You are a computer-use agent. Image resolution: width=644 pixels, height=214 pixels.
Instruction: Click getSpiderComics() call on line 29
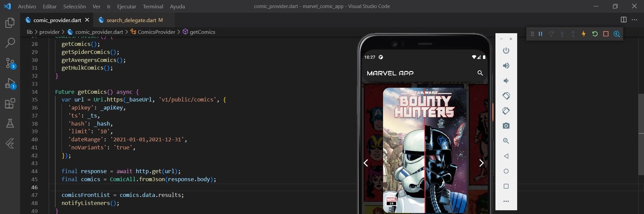click(x=91, y=52)
